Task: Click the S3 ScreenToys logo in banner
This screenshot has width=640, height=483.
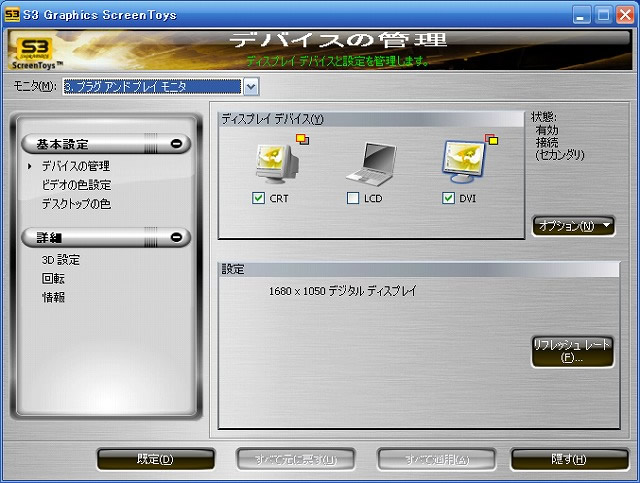Action: (x=36, y=53)
